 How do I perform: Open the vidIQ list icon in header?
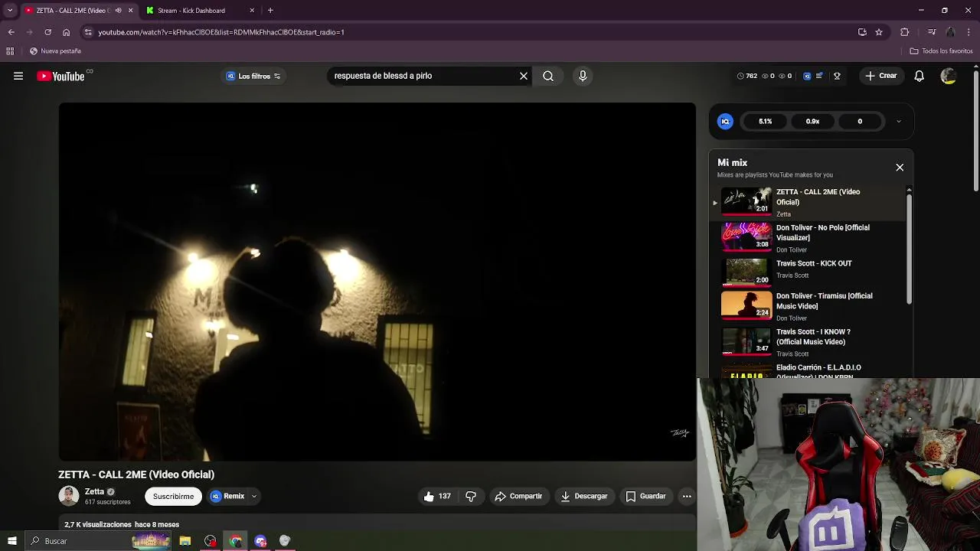click(819, 76)
